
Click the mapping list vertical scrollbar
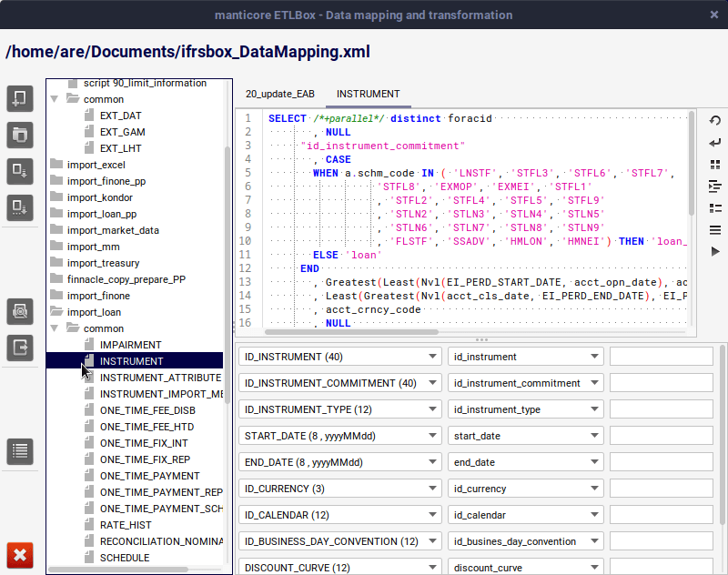[x=723, y=435]
